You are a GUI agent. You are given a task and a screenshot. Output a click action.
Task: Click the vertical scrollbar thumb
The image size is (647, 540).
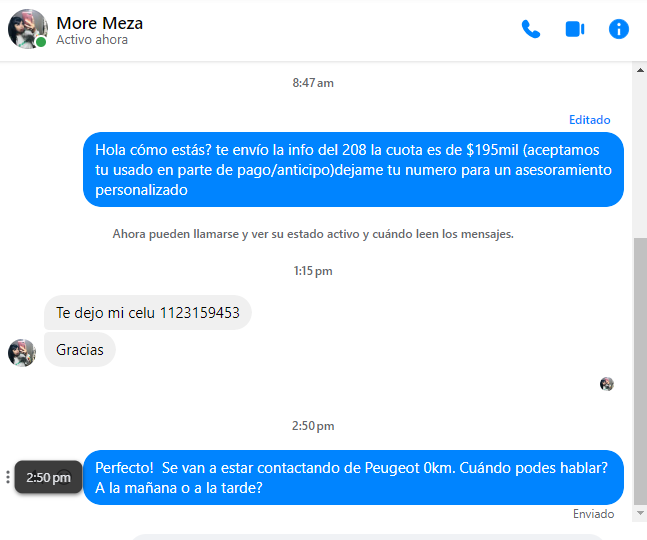(640, 371)
